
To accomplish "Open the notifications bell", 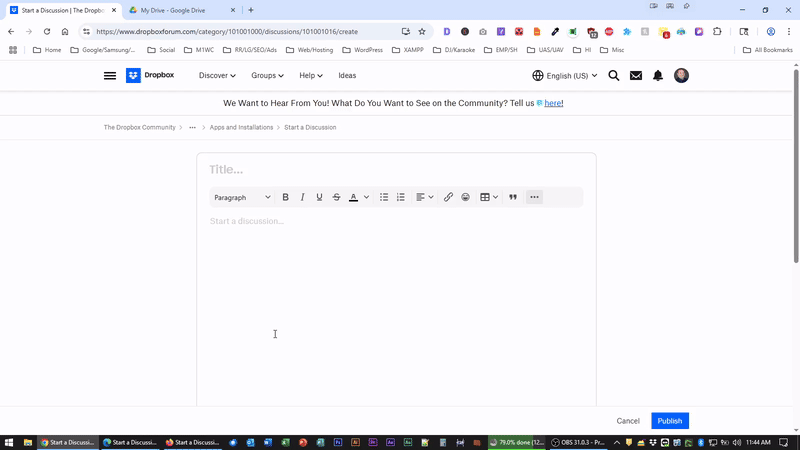I will 658,75.
